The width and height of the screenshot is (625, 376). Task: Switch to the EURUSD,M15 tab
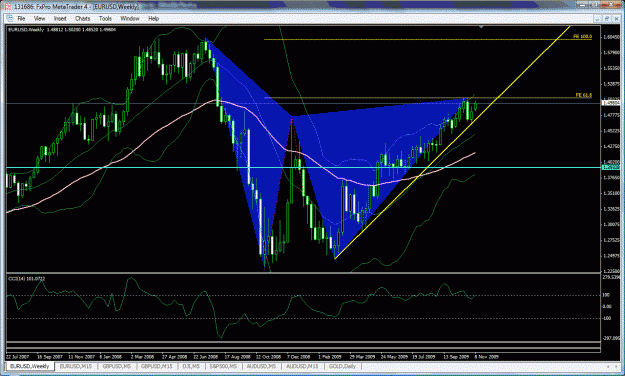(76, 366)
